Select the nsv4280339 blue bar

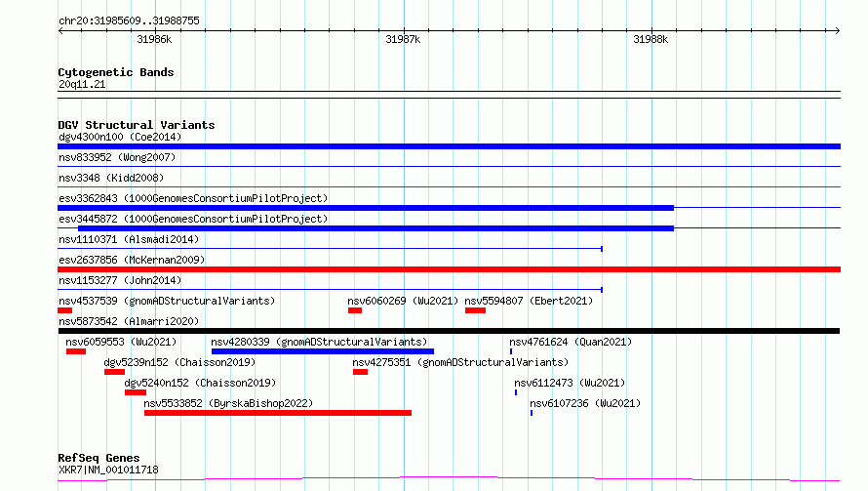point(323,351)
